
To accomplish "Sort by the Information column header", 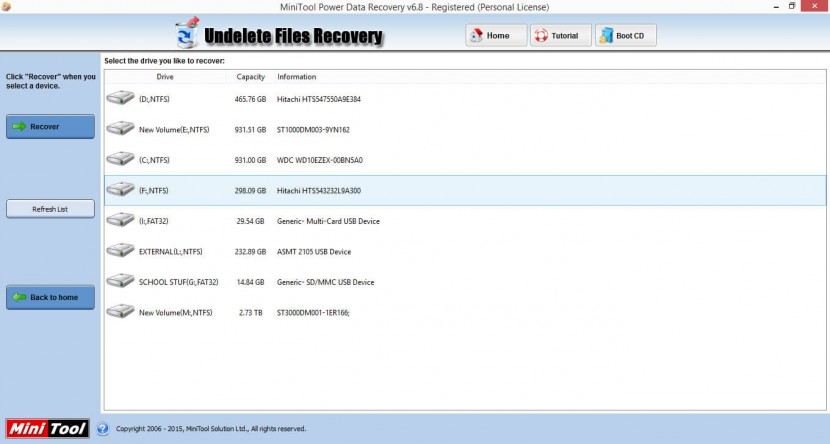I will pos(296,77).
